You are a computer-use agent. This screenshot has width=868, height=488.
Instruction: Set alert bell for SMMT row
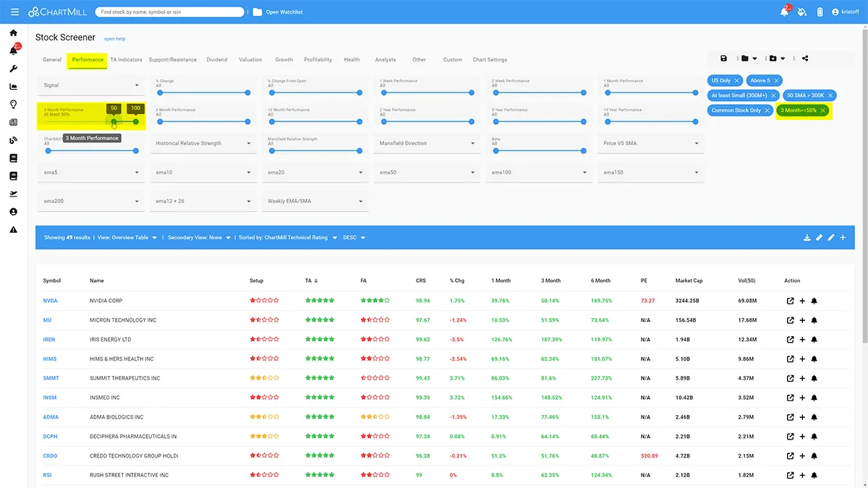(x=814, y=378)
